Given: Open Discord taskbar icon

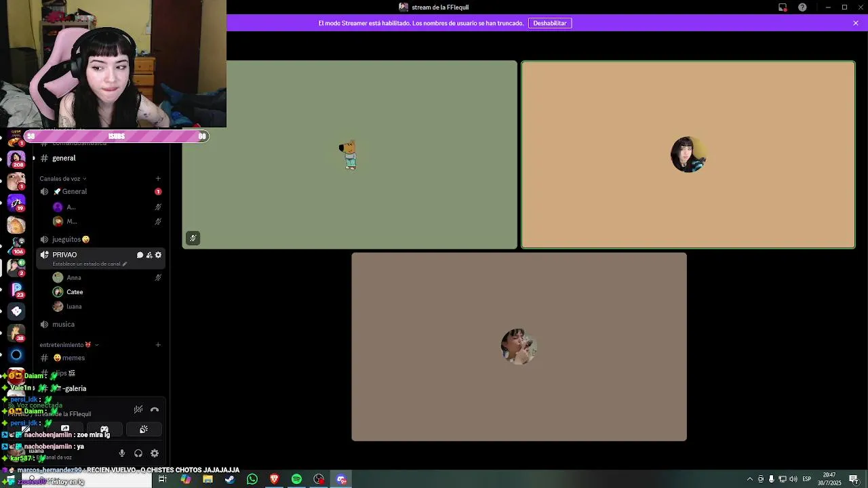Looking at the screenshot, I should click(342, 479).
